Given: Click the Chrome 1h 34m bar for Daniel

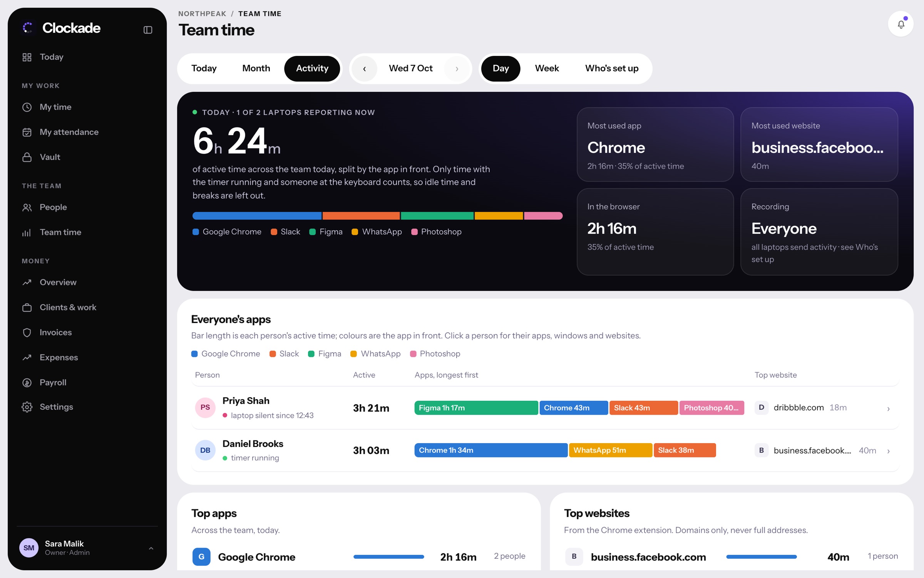Looking at the screenshot, I should pos(491,450).
